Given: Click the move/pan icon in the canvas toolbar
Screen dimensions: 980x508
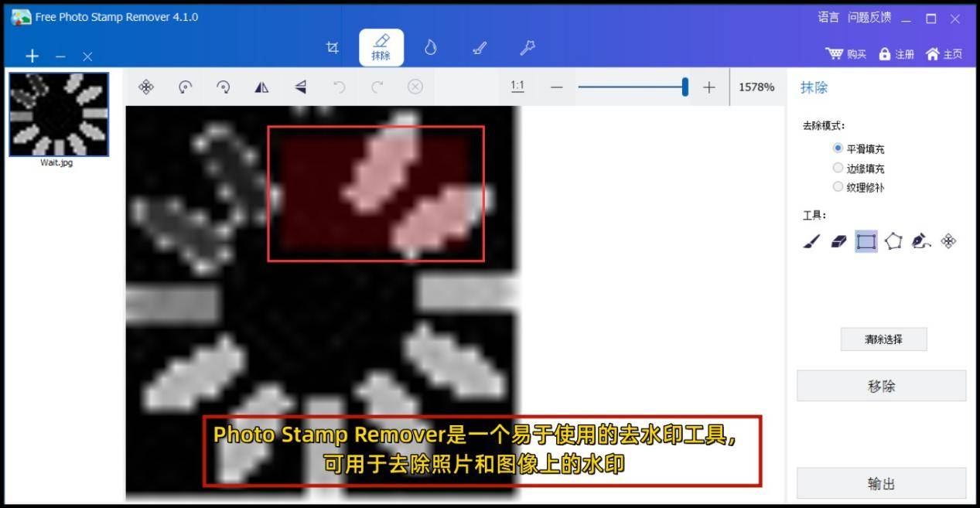Looking at the screenshot, I should [145, 87].
